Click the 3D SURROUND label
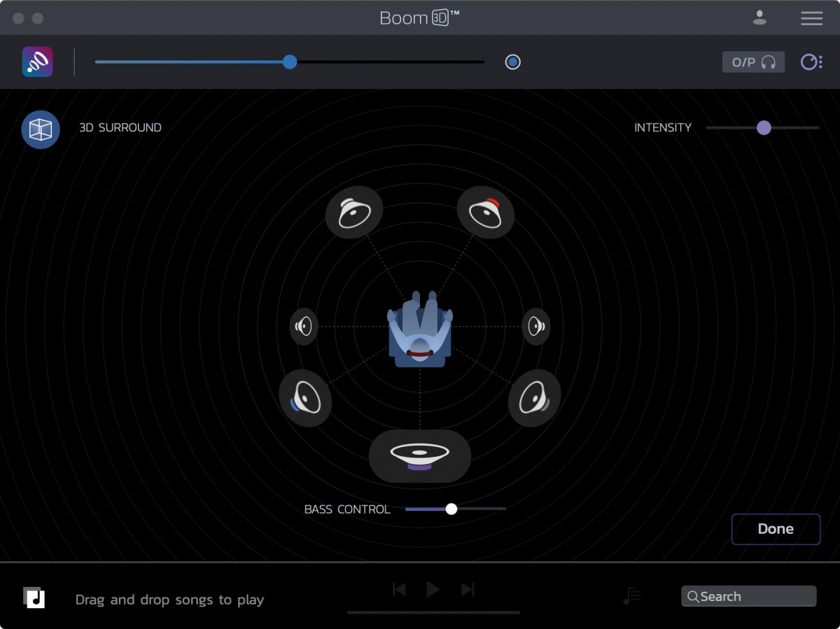Screen dimensions: 840x629 pos(120,127)
